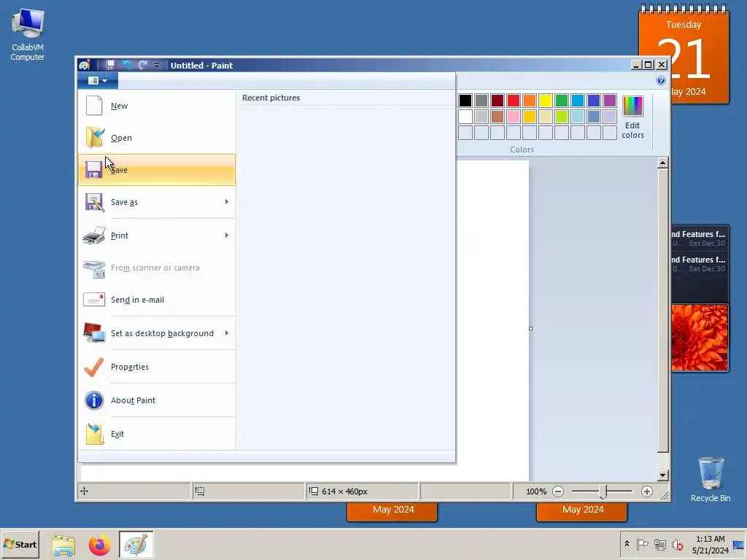Expand the Print submenu arrow
This screenshot has width=747, height=560.
point(227,236)
